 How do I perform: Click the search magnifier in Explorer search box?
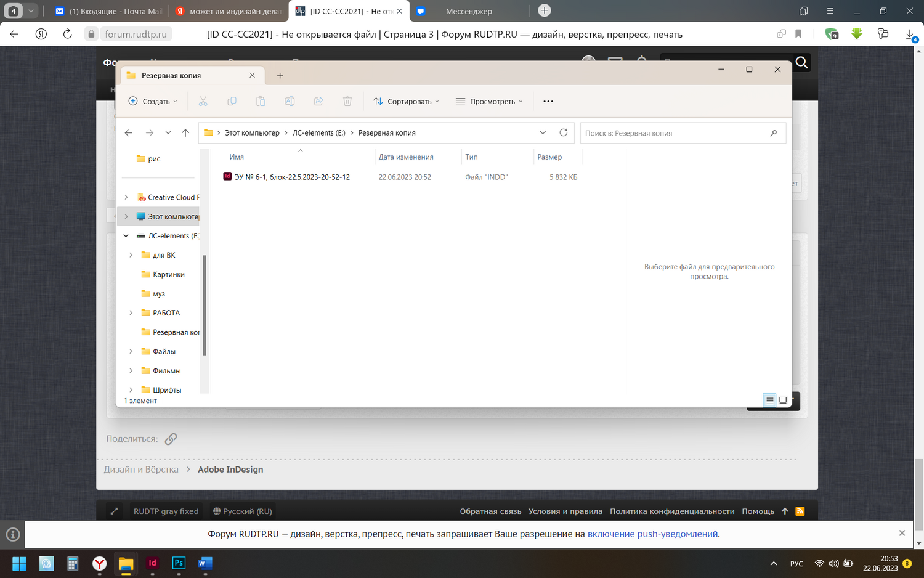pos(774,133)
